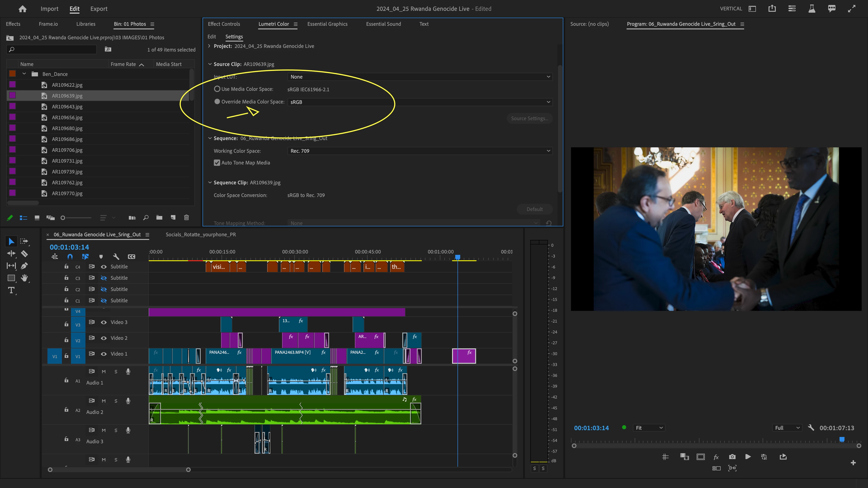
Task: Collapse the Ben_Dance bin folder
Action: click(24, 74)
